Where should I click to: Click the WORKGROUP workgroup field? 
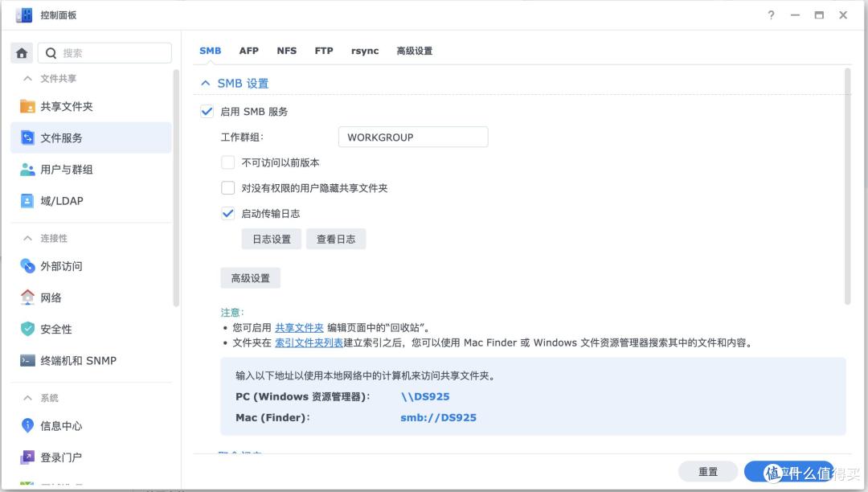point(413,137)
